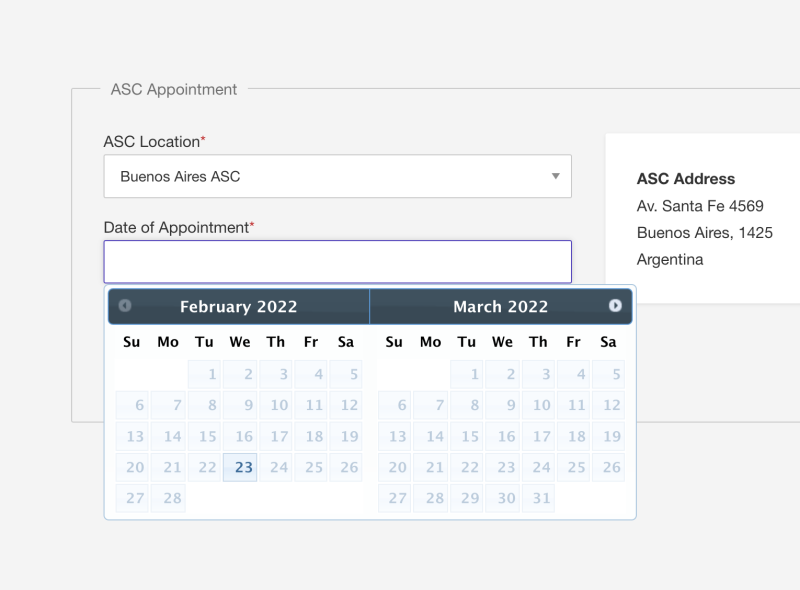
Task: Pick February 27 in the calendar
Action: pyautogui.click(x=132, y=498)
